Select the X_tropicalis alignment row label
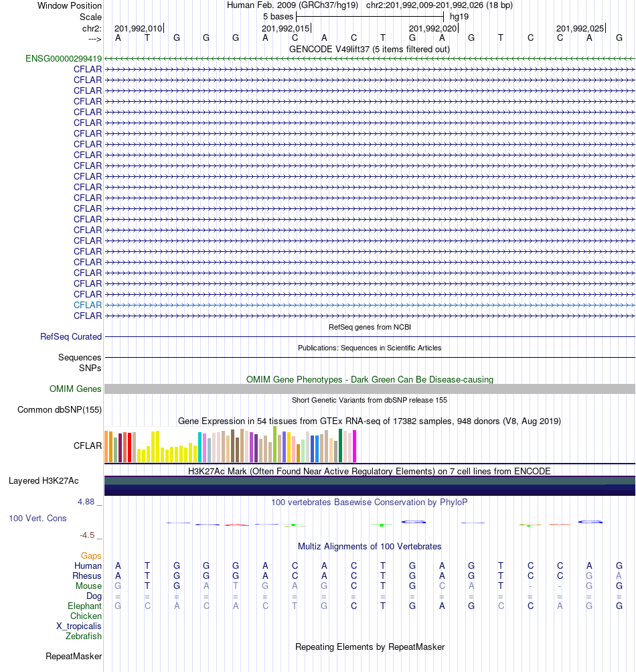This screenshot has width=636, height=672. click(x=79, y=626)
